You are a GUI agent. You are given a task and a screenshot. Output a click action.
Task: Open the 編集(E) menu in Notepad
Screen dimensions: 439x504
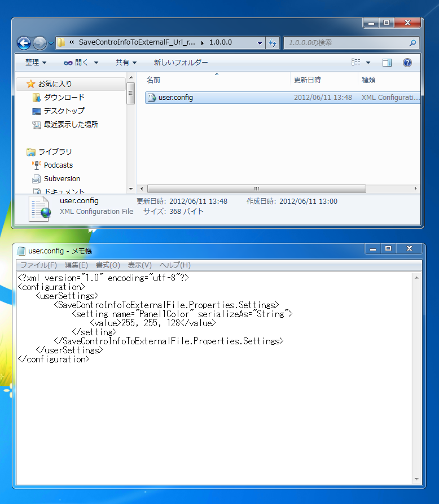(x=76, y=265)
